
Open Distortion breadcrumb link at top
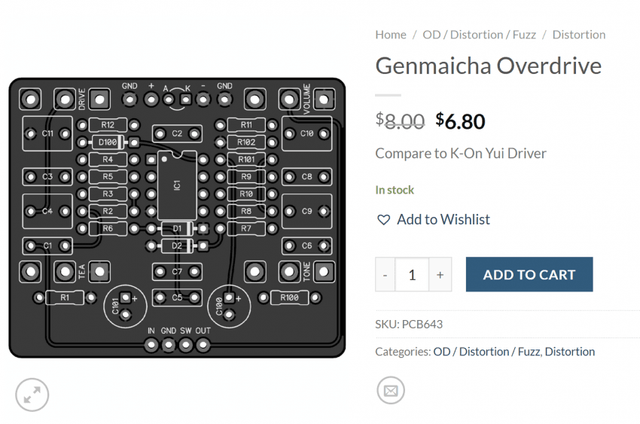tap(578, 34)
